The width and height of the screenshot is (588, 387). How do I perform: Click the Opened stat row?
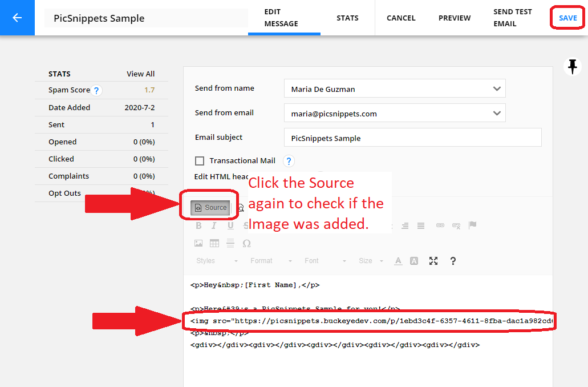tap(102, 142)
